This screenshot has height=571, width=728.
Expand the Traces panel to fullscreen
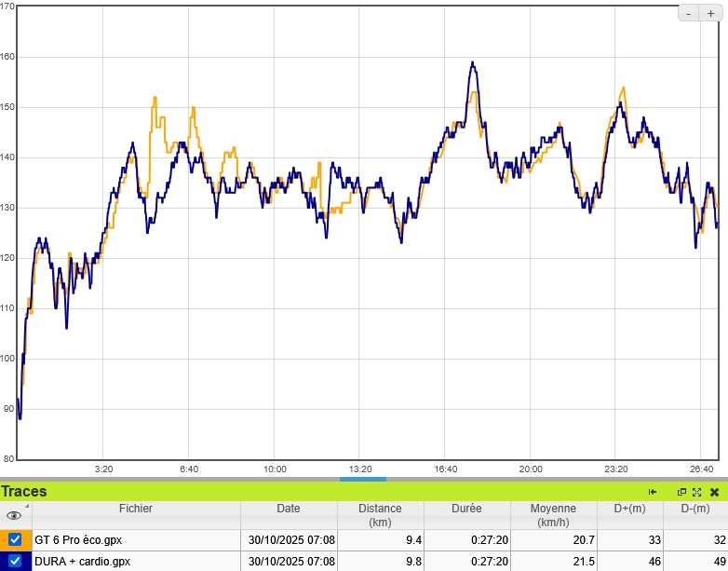point(696,492)
